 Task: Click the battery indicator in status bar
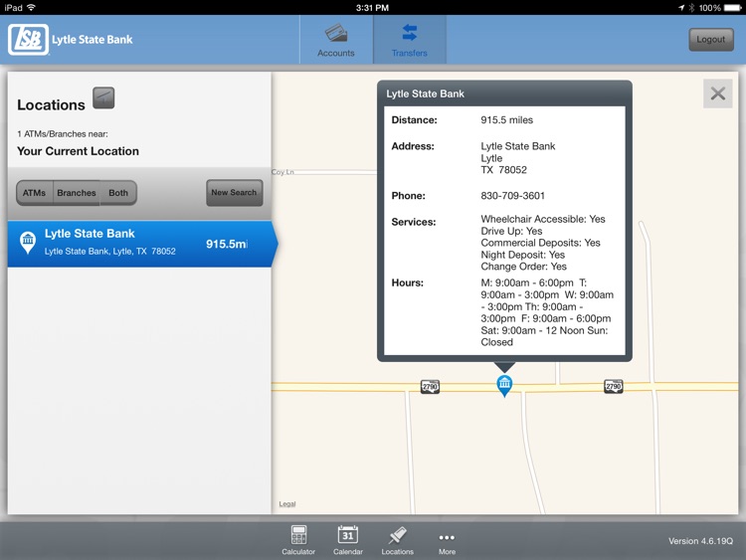click(x=733, y=8)
